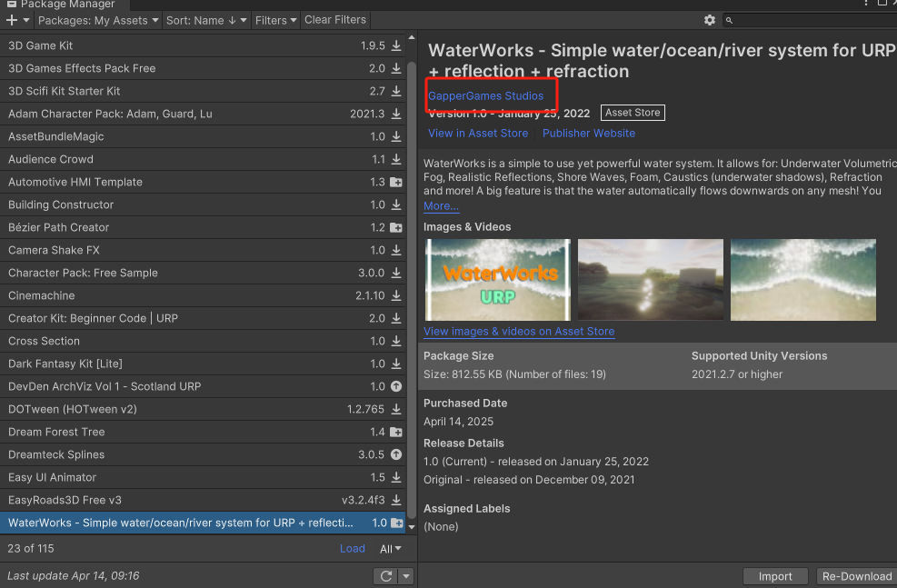Download EasyRoads3D Free v3

click(x=397, y=500)
